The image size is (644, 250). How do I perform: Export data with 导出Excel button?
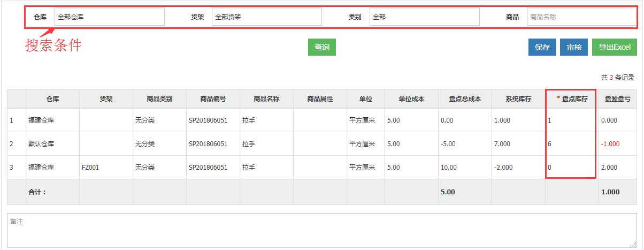point(615,47)
